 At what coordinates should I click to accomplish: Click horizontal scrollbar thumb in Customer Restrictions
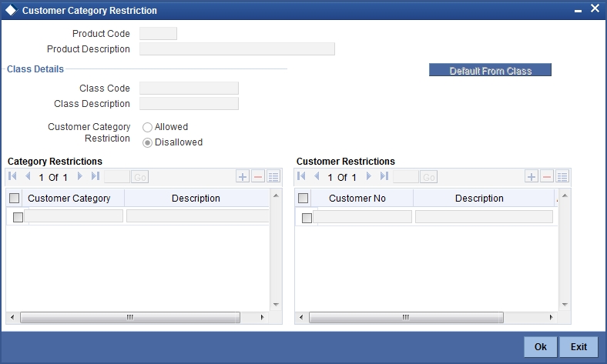406,318
